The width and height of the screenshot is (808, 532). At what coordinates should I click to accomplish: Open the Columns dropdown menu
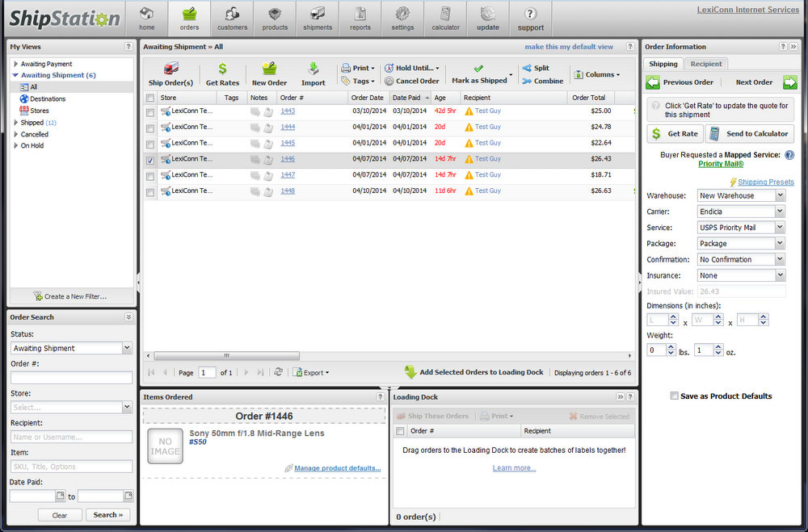pos(597,74)
